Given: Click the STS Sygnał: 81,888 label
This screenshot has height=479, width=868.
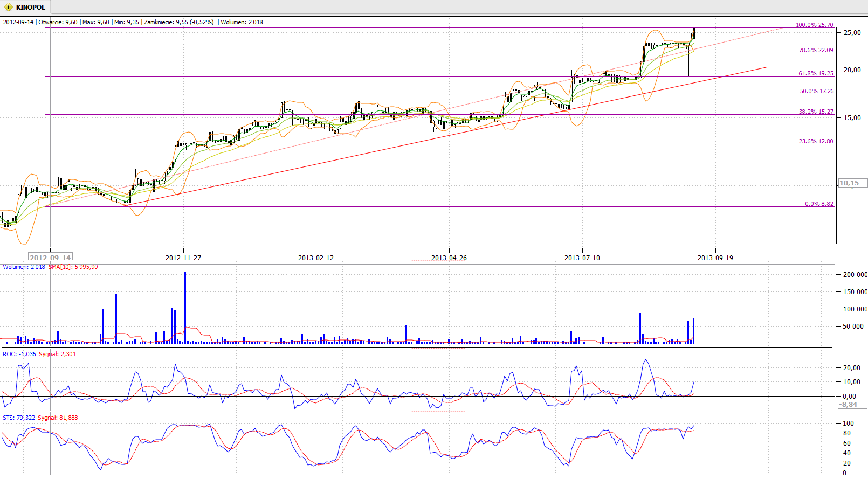Looking at the screenshot, I should pos(58,418).
